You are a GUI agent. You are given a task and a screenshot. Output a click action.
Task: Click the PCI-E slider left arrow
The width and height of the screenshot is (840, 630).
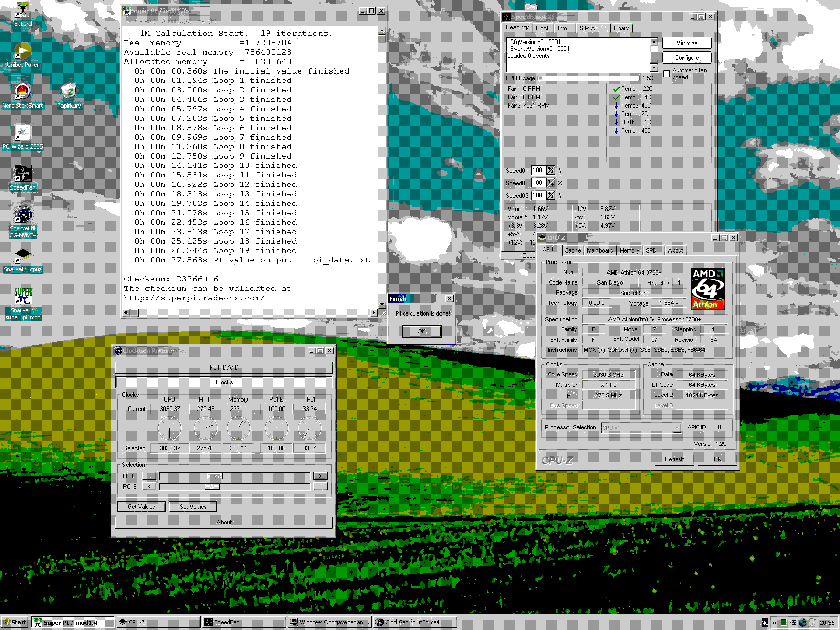[x=149, y=487]
